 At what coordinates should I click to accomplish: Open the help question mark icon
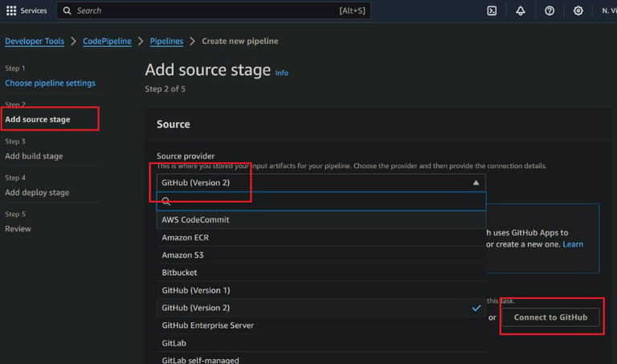pos(550,10)
